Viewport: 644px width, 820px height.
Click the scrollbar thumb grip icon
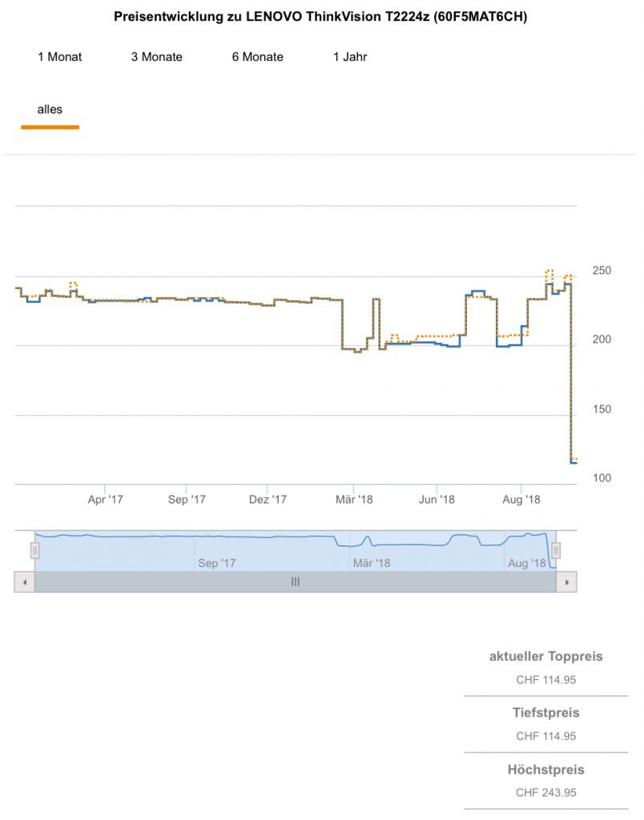click(x=295, y=582)
